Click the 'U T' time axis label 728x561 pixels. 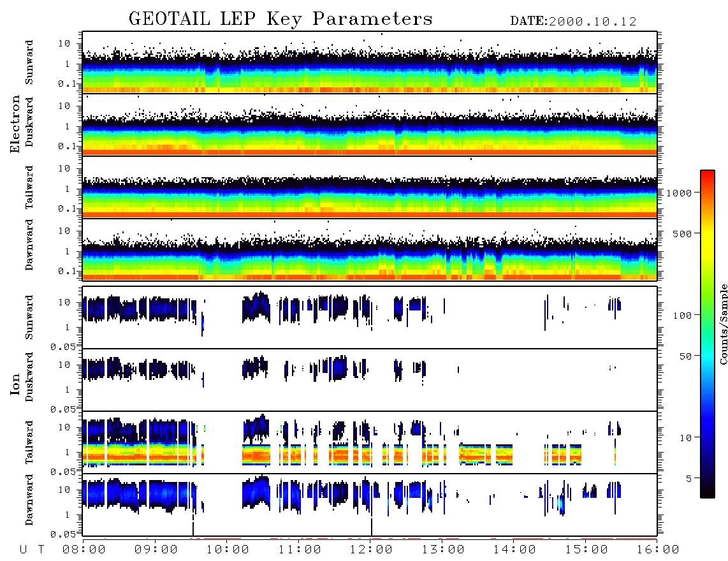(x=33, y=550)
